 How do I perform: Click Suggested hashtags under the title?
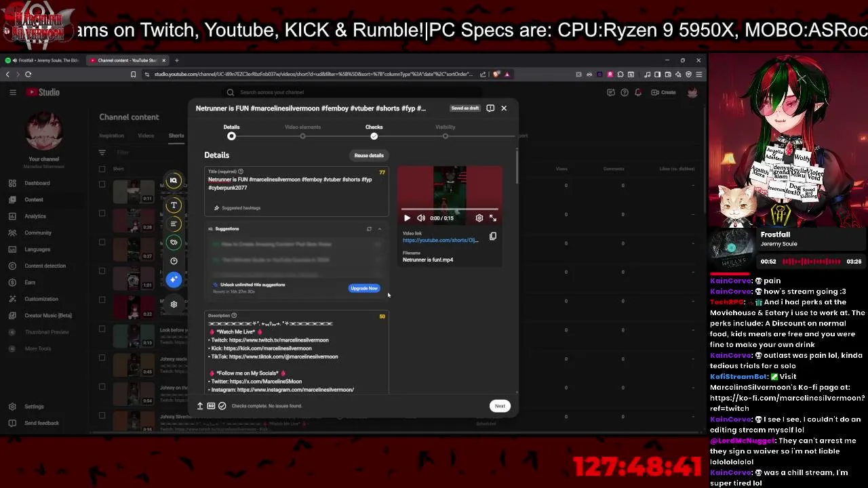tap(237, 208)
